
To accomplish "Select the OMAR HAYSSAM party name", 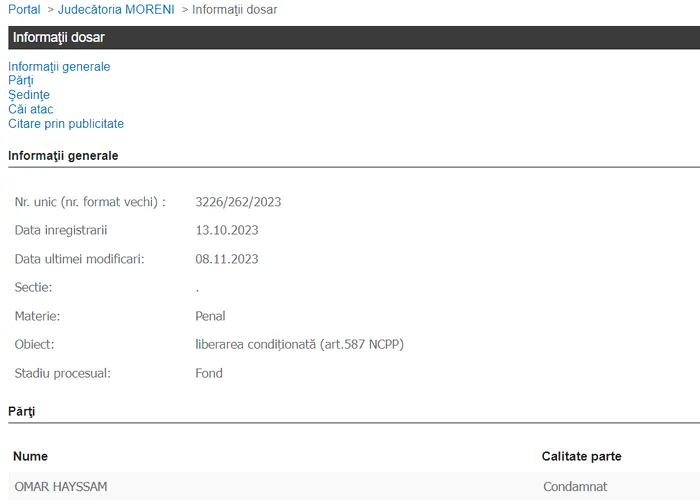I will (x=61, y=487).
